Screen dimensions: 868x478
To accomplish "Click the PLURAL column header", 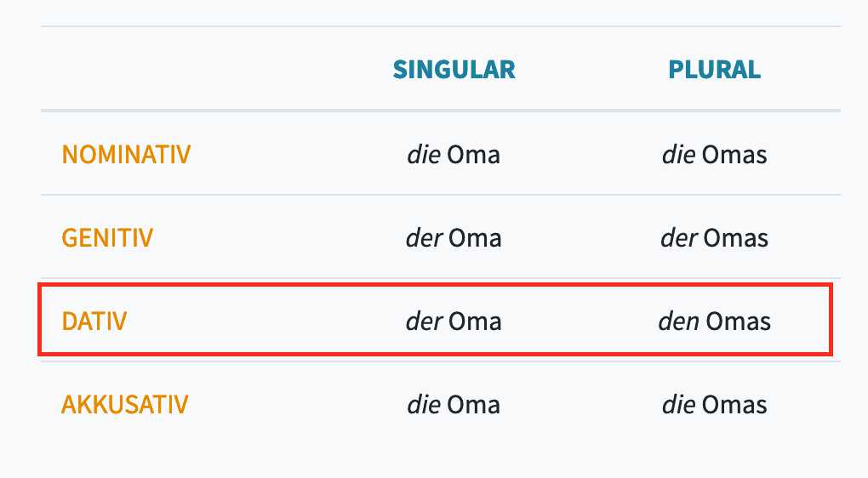I will [x=714, y=70].
